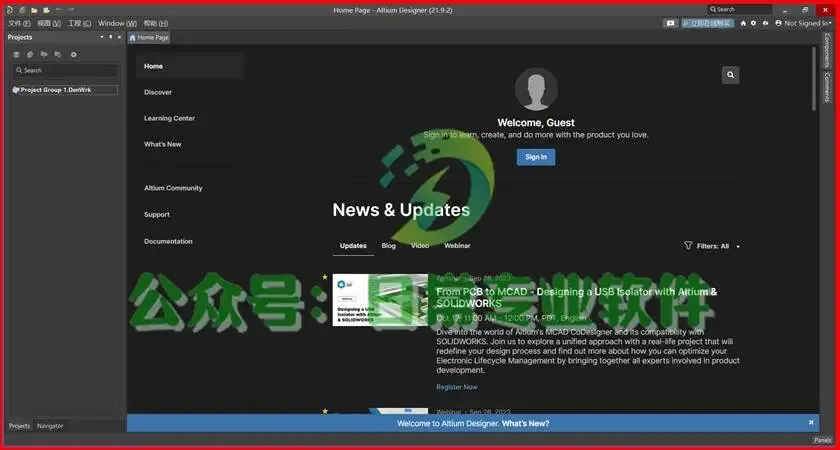Click the notifications icon left of blue button
This screenshot has height=450, width=840.
point(670,23)
